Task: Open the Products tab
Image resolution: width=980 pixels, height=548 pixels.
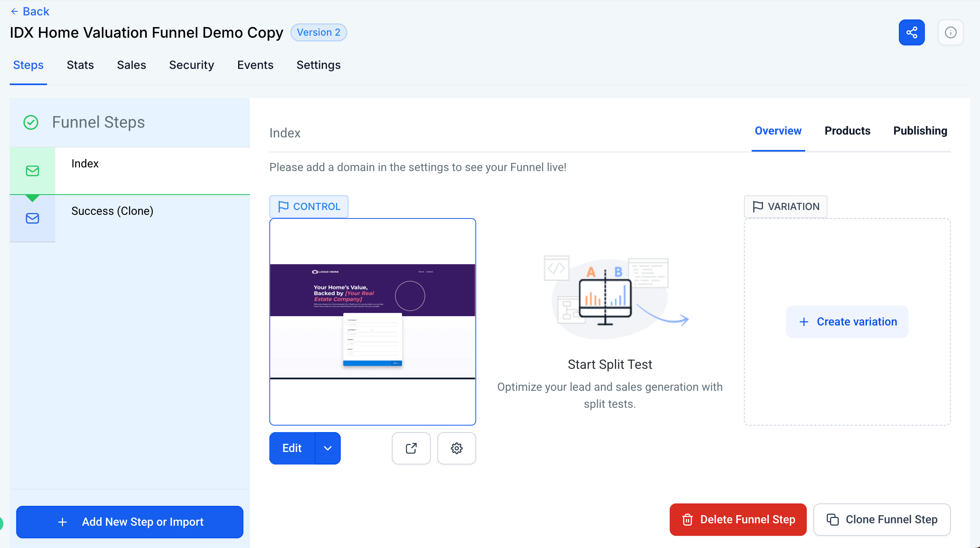Action: tap(847, 131)
